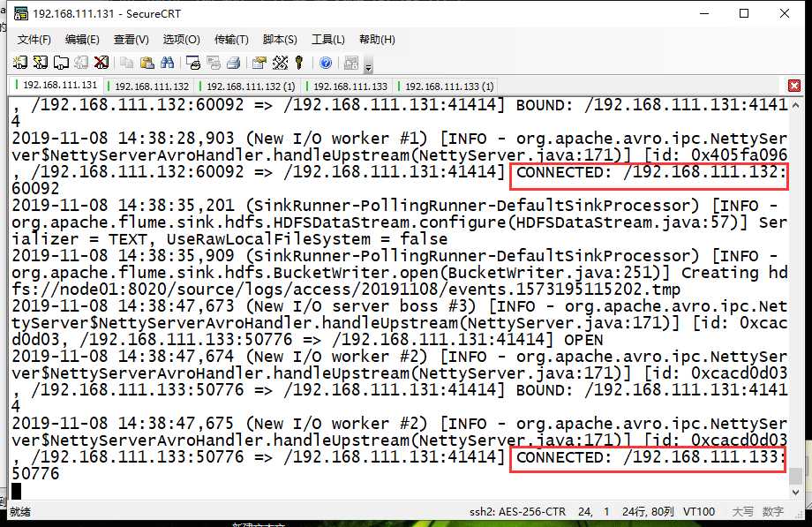The width and height of the screenshot is (812, 527).
Task: Close the active tab with red X
Action: point(793,86)
